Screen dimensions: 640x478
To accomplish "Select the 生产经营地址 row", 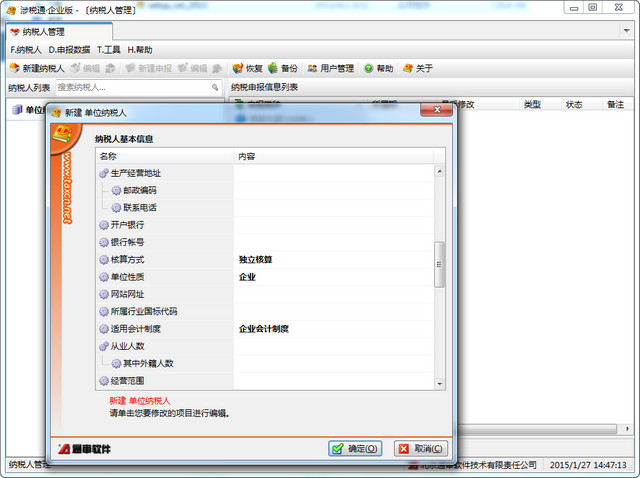I will [265, 173].
